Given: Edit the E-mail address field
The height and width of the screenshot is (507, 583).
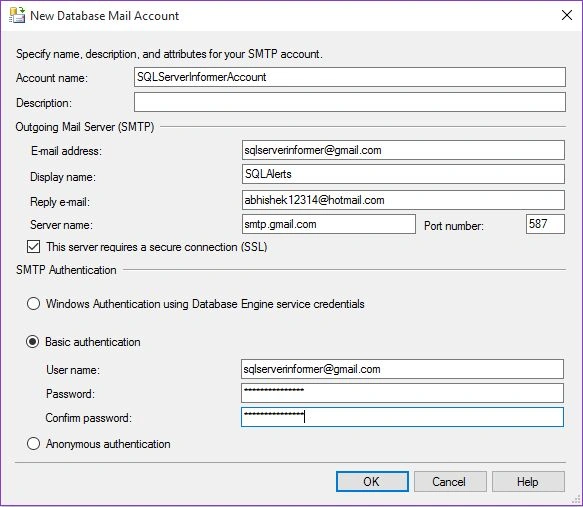Looking at the screenshot, I should 403,150.
